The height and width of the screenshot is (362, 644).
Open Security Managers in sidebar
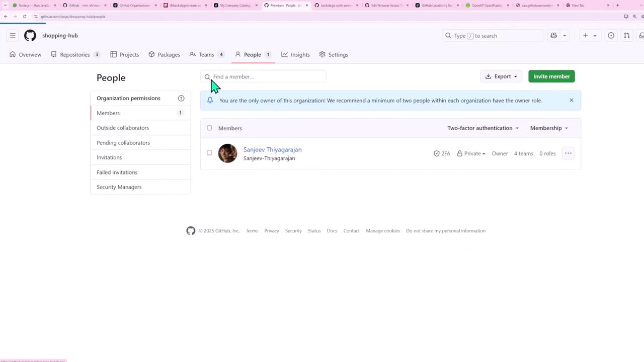coord(140,187)
